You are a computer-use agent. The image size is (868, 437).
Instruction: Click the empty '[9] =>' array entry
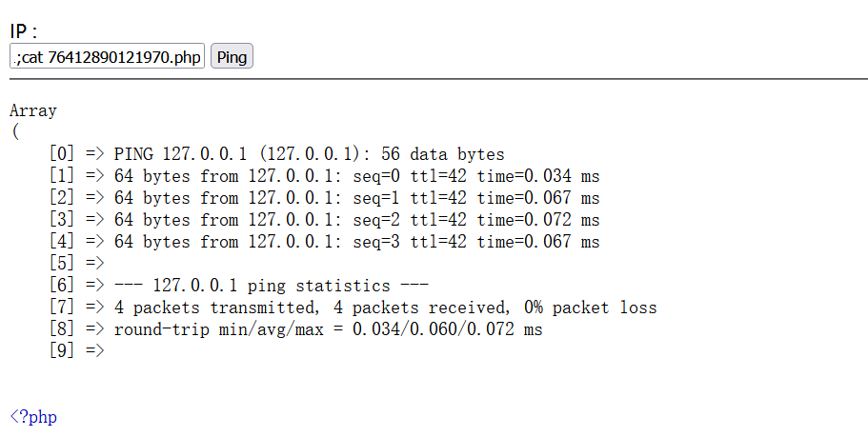click(76, 350)
